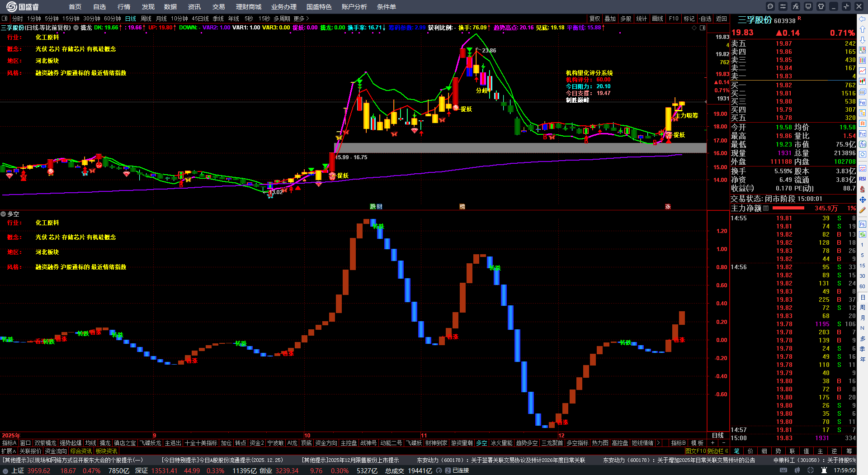Open the 理财商城 menu
The image size is (868, 475).
point(249,7)
